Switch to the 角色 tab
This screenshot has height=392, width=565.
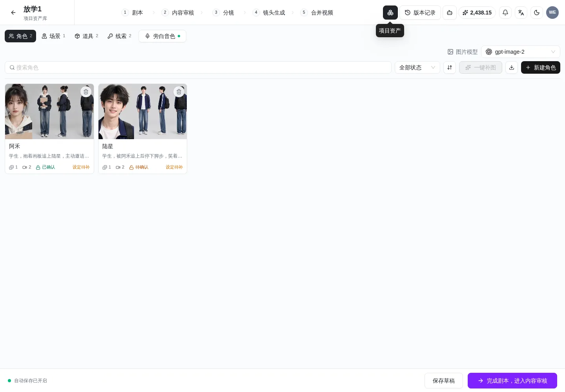[x=20, y=36]
